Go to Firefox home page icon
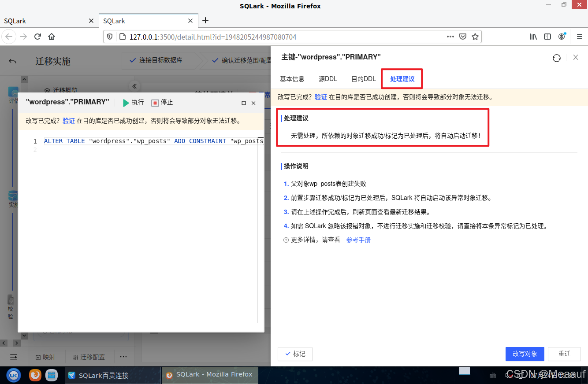The image size is (588, 384). (52, 37)
